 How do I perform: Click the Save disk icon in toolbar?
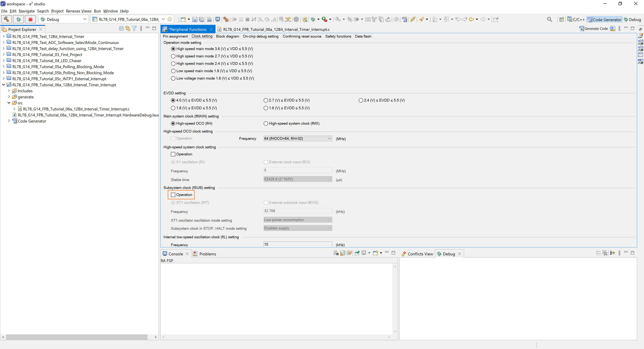[195, 19]
